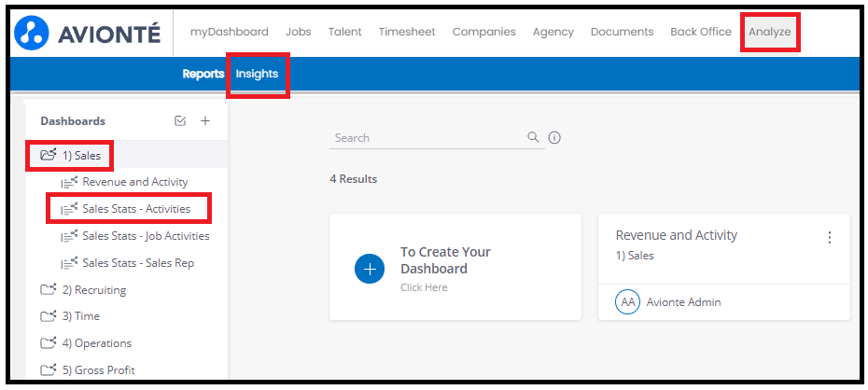Open the Agency menu
The width and height of the screenshot is (868, 390).
pos(553,32)
